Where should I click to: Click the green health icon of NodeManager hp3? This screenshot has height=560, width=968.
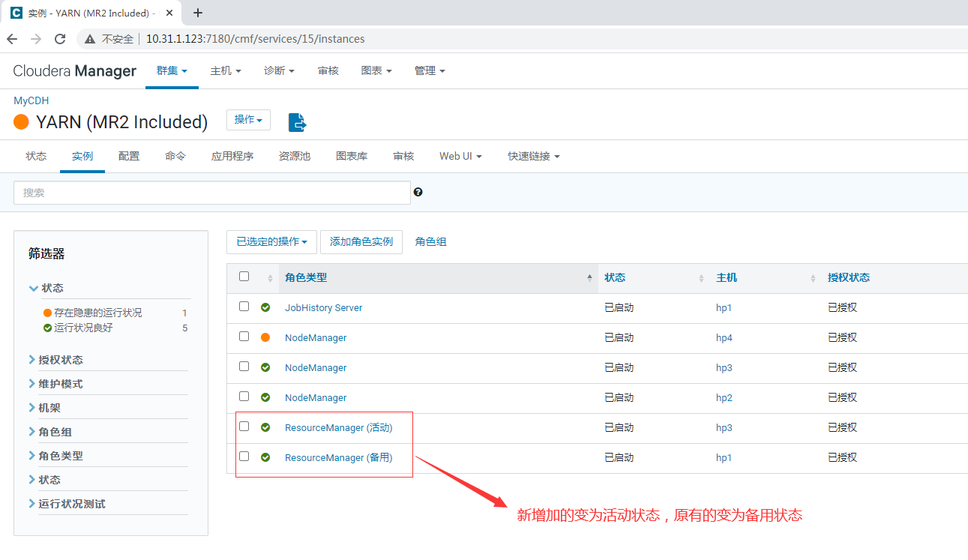tap(265, 367)
